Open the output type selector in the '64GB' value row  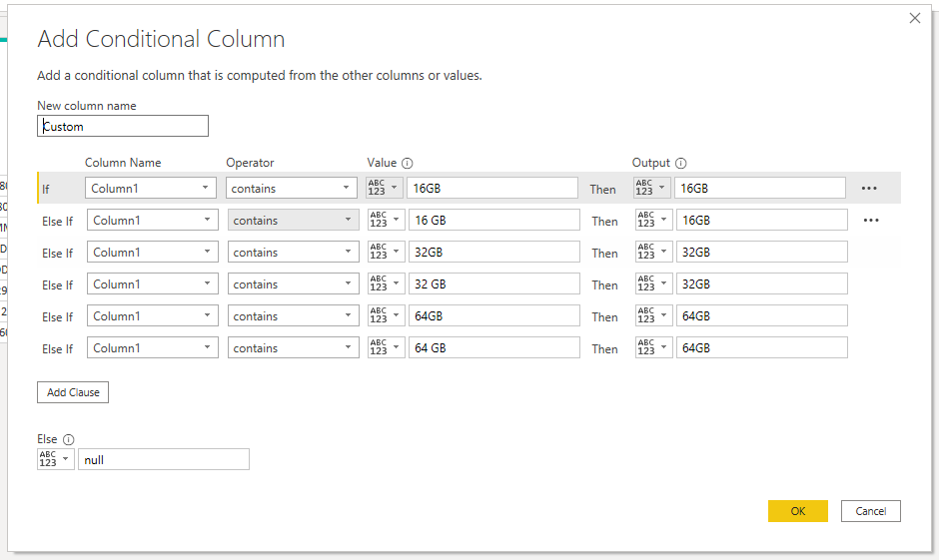[654, 315]
